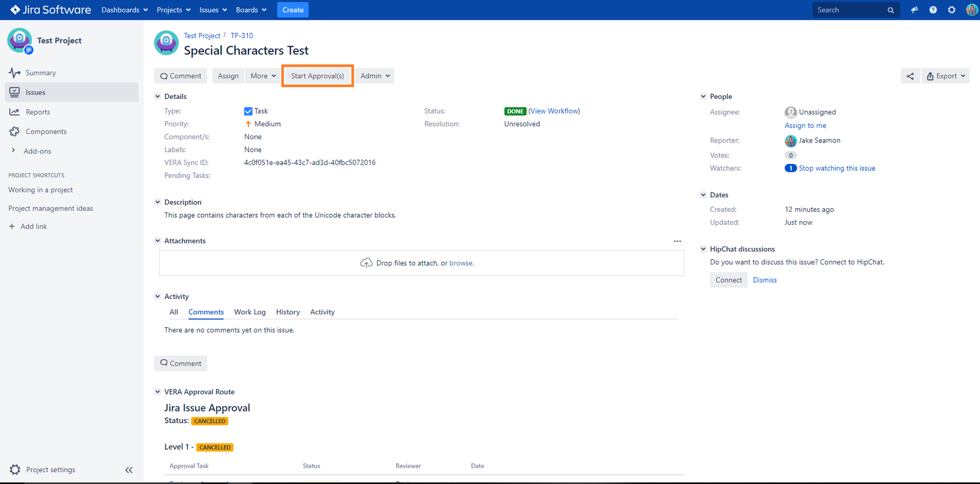This screenshot has width=980, height=484.
Task: Open the More actions dropdown
Action: click(263, 76)
